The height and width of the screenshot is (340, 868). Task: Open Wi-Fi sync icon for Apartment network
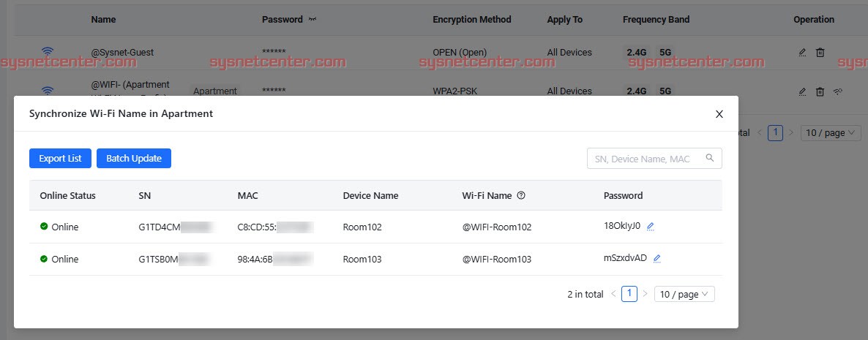point(837,92)
